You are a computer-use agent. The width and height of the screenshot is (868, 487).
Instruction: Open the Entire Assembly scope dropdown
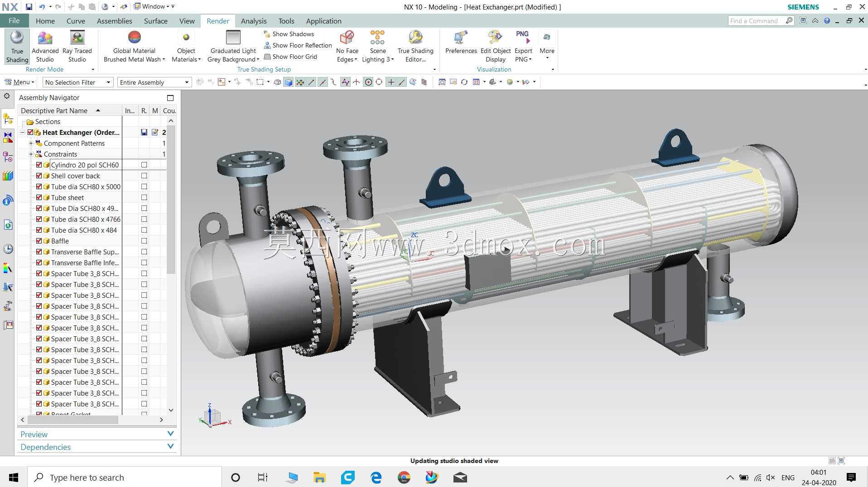154,82
